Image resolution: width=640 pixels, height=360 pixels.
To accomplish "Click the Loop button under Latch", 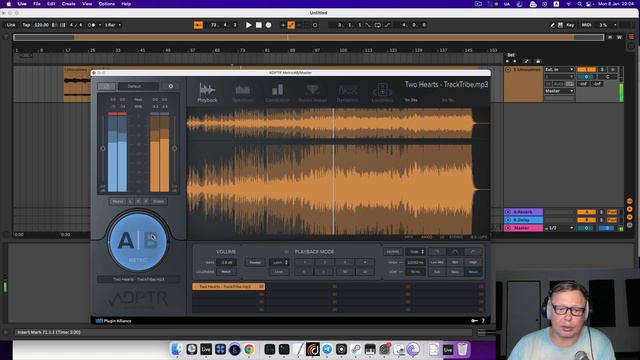I will coord(279,272).
